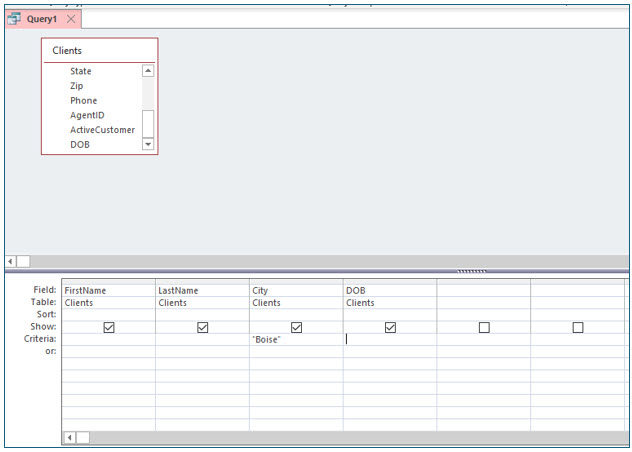Click the FirstName field cell
Screen dimensions: 632x452
coord(108,290)
